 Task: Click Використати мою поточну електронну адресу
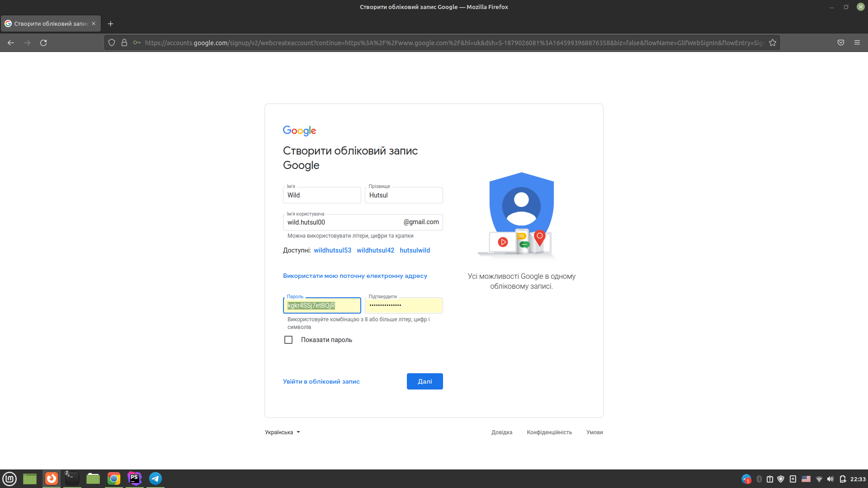tap(355, 276)
